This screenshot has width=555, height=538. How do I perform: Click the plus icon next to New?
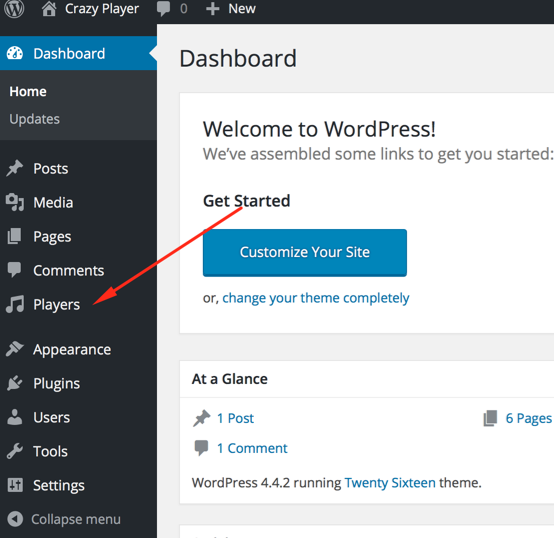212,9
